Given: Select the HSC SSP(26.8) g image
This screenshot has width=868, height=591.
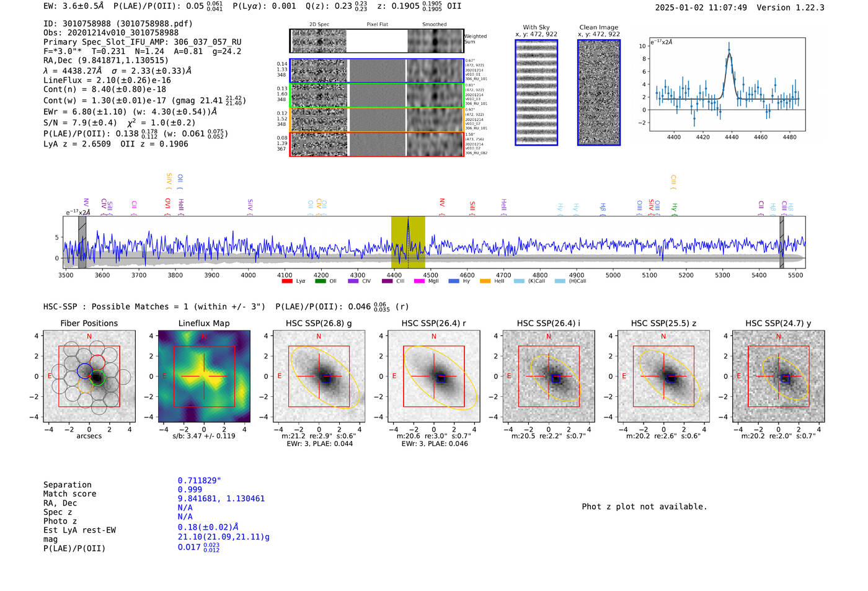Looking at the screenshot, I should [319, 376].
